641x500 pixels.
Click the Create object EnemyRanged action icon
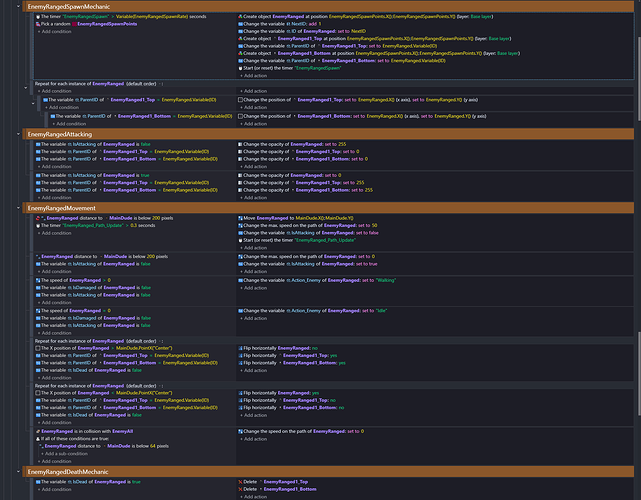click(x=240, y=17)
